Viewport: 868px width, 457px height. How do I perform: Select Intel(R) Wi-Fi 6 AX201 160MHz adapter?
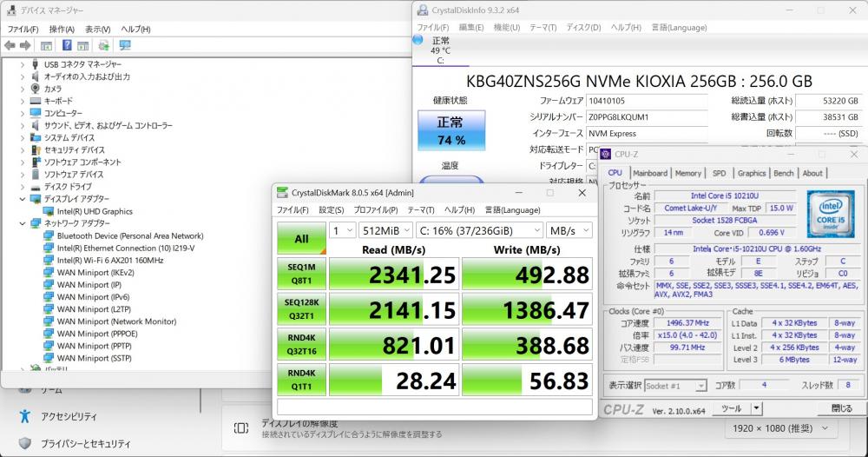pos(110,261)
